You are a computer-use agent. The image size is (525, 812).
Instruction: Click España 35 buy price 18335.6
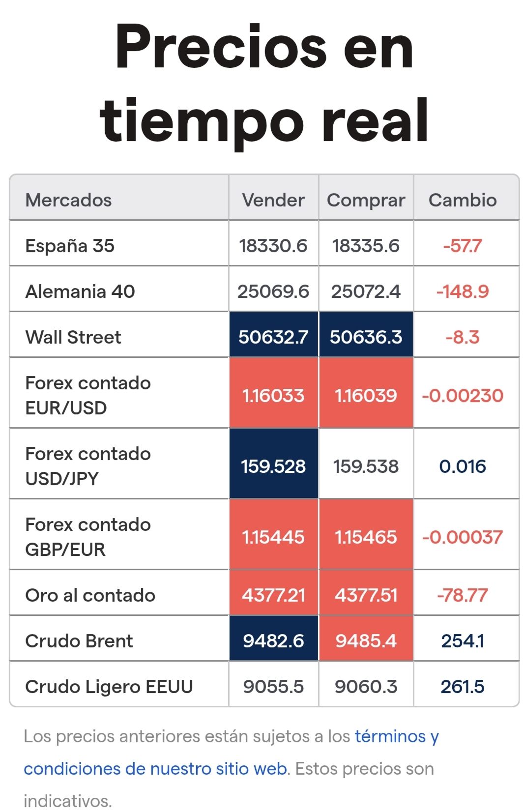click(x=366, y=246)
